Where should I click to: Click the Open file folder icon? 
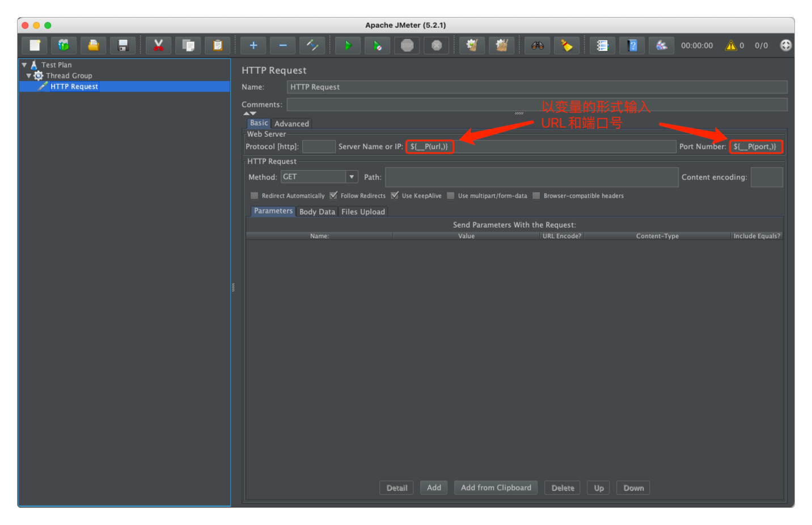point(93,45)
